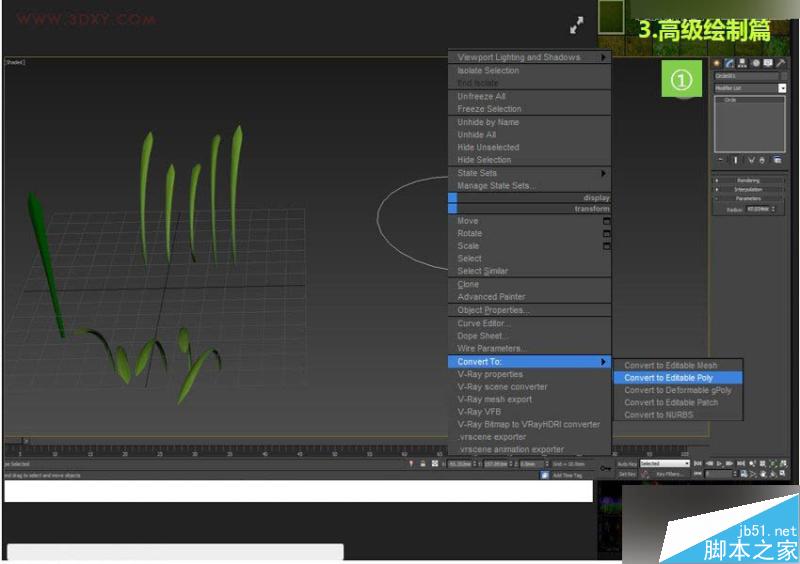Click the Add Time Tag icon
The width and height of the screenshot is (800, 564).
point(544,475)
